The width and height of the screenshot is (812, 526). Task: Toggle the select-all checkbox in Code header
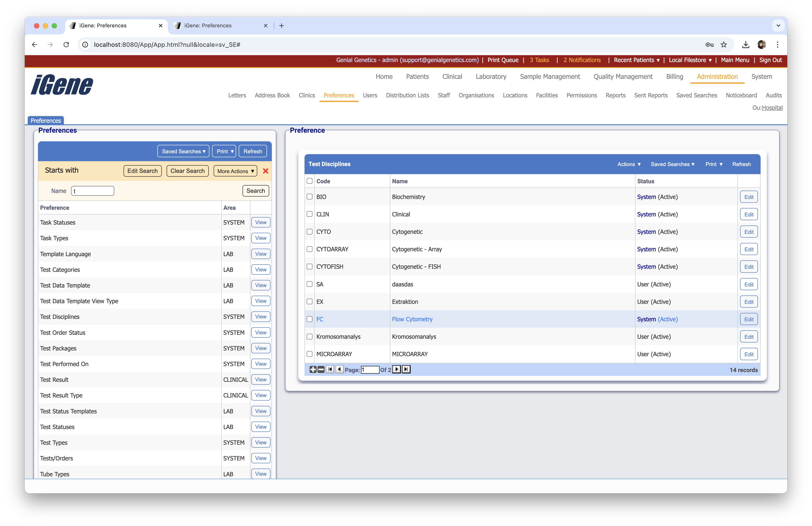coord(309,181)
